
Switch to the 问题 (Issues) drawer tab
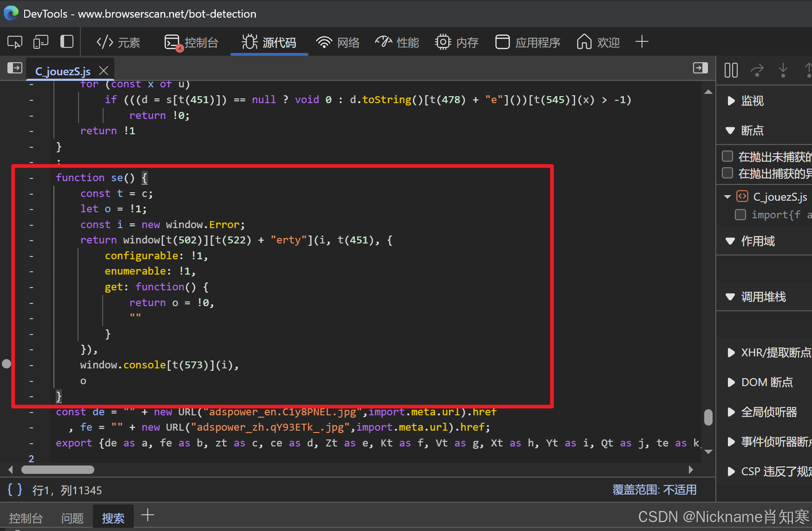click(72, 518)
